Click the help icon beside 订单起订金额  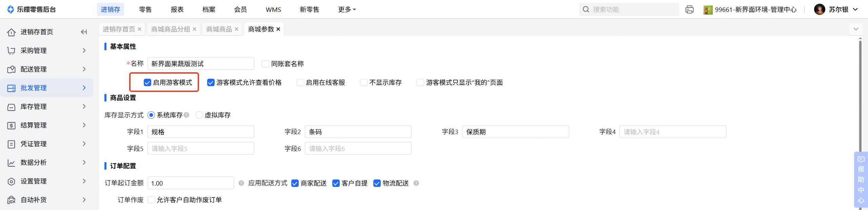(x=241, y=183)
